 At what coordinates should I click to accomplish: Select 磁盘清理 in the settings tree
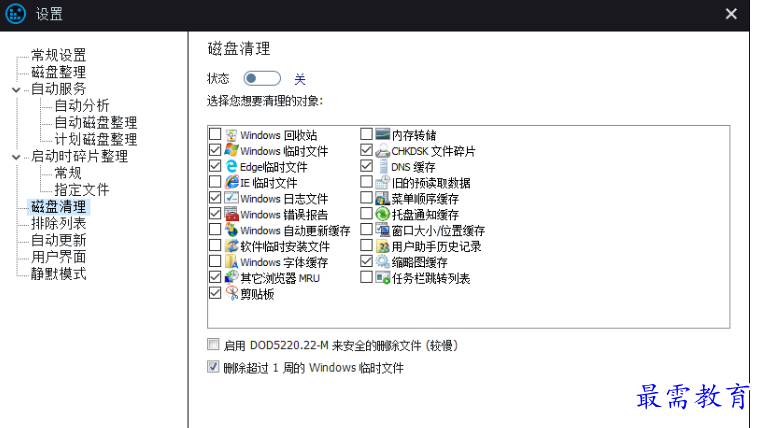click(58, 207)
